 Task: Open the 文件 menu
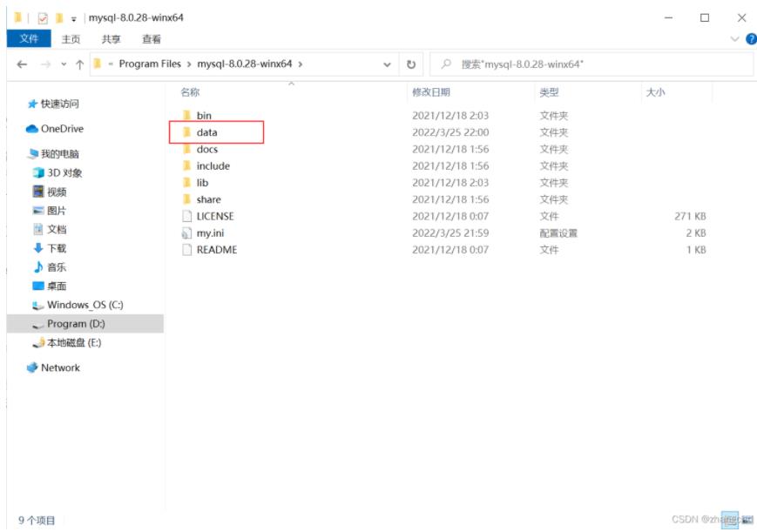(30, 39)
